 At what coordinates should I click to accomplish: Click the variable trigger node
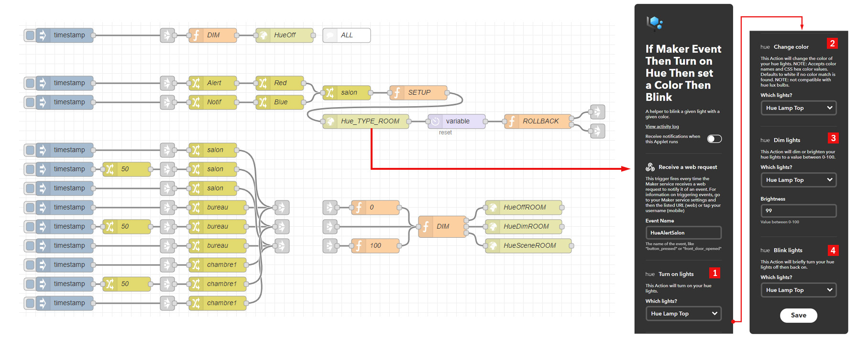(x=457, y=121)
